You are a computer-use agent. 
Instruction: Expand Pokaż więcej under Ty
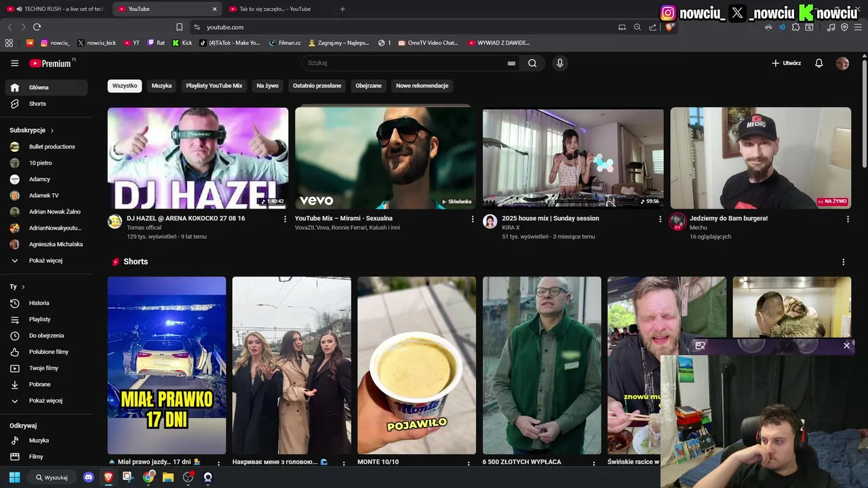[46, 401]
